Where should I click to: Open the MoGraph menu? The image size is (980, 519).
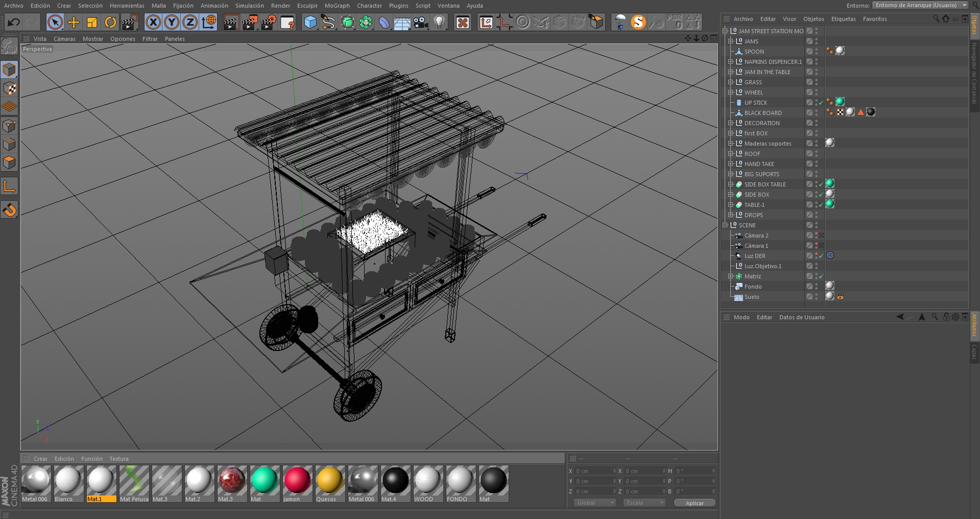click(x=337, y=6)
